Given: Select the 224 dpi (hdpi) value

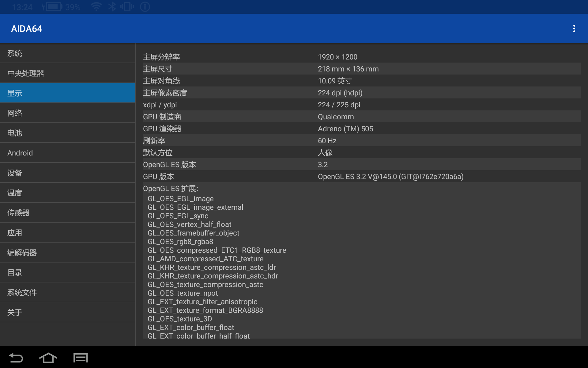Looking at the screenshot, I should coord(340,93).
